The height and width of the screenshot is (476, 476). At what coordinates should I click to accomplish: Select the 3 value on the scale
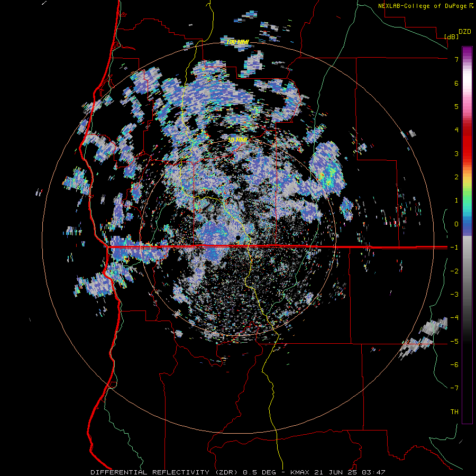[x=456, y=153]
